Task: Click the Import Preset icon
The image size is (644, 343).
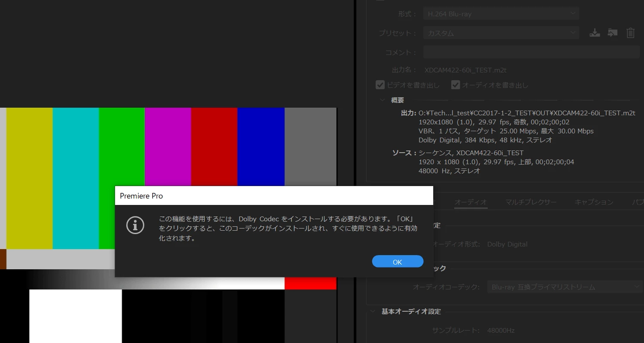Action: [x=613, y=33]
